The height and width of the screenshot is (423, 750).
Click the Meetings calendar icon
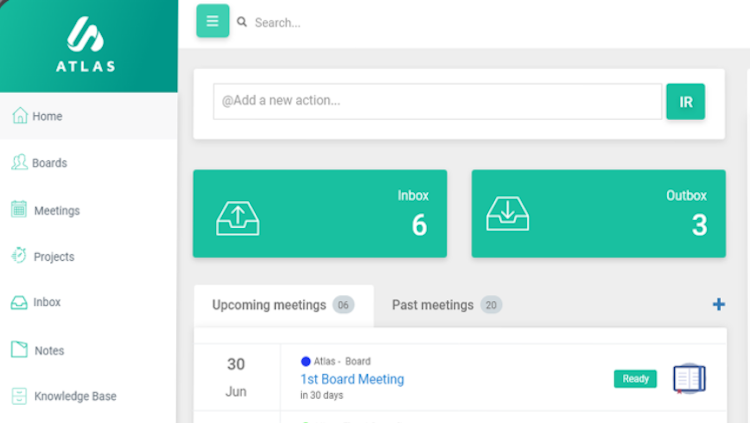(x=19, y=210)
